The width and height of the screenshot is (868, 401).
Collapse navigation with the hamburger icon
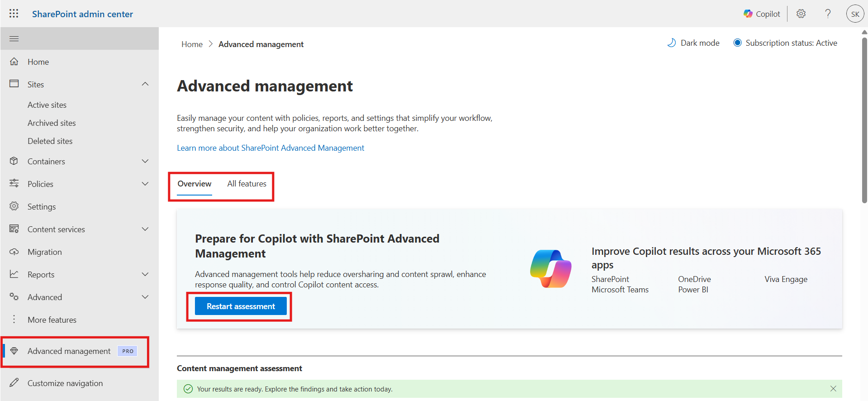[x=14, y=38]
